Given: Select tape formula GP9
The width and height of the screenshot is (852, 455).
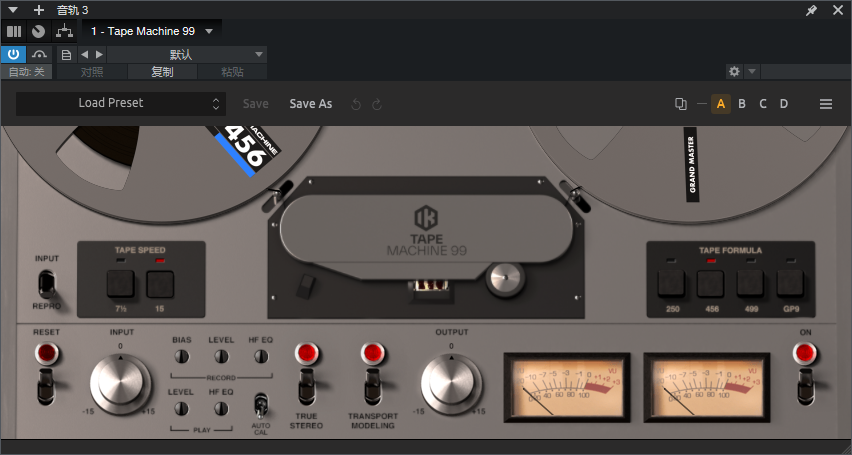Looking at the screenshot, I should pos(790,283).
